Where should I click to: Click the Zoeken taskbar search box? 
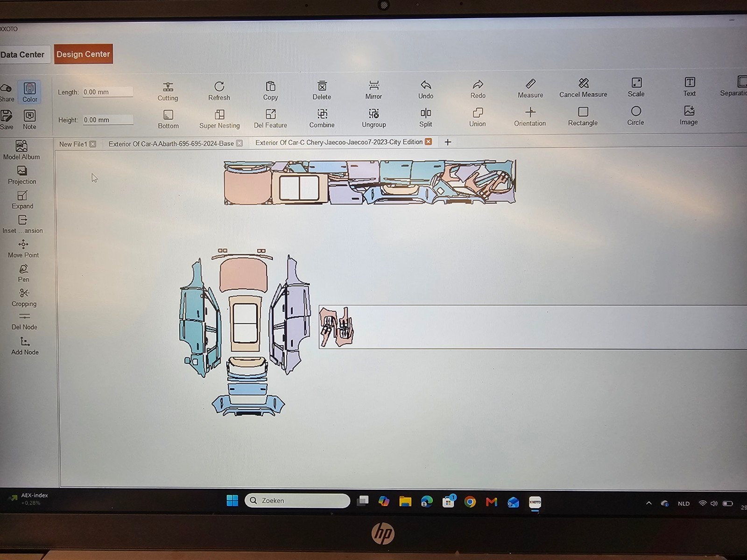coord(297,500)
